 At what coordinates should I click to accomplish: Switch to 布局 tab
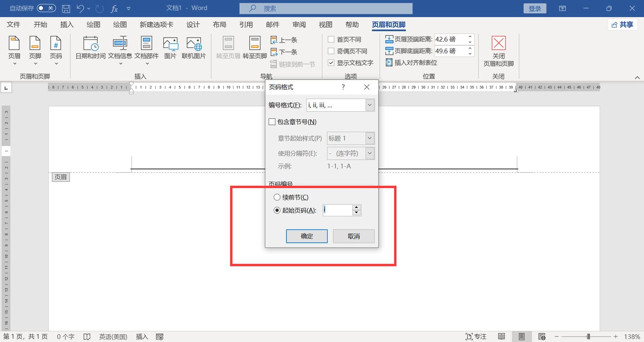(219, 24)
